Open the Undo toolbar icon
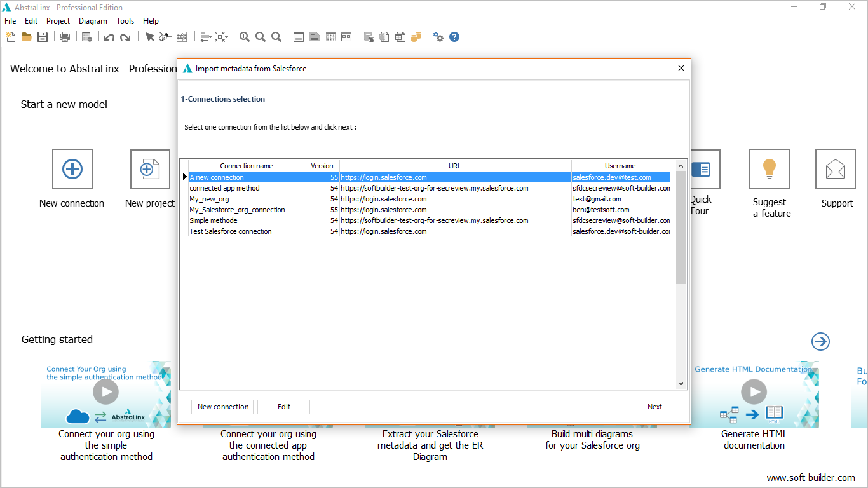The image size is (868, 488). coord(109,36)
